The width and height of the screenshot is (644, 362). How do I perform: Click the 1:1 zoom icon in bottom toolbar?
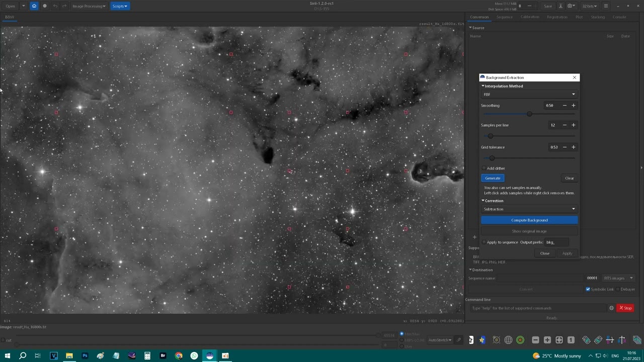571,340
